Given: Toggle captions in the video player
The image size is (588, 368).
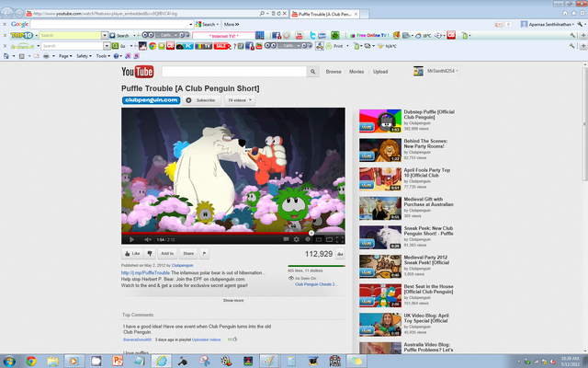Looking at the screenshot, I should click(x=286, y=239).
